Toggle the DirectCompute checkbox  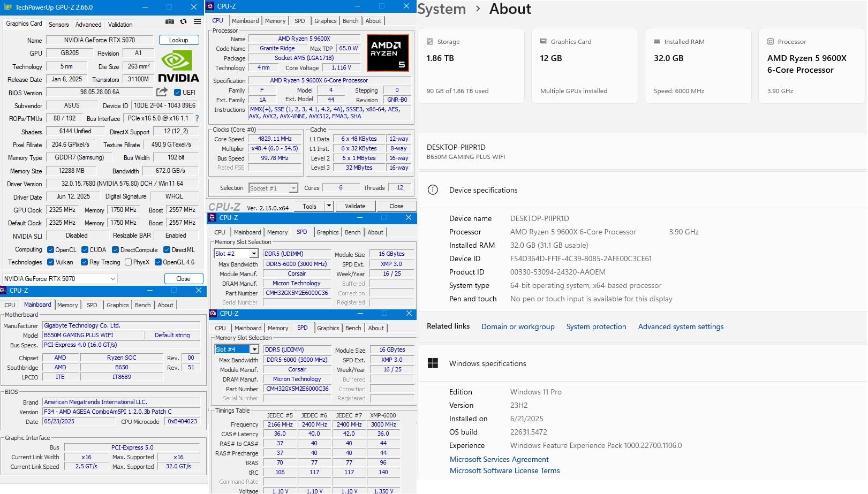point(115,249)
